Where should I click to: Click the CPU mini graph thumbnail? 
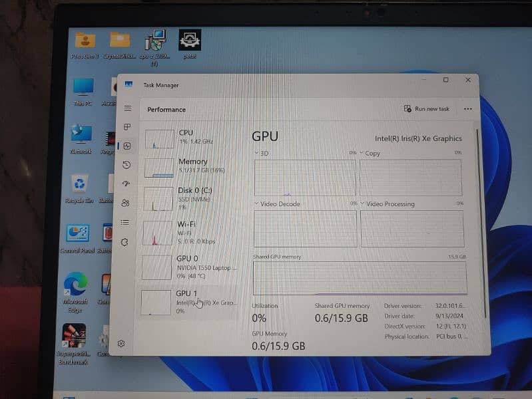tap(159, 138)
